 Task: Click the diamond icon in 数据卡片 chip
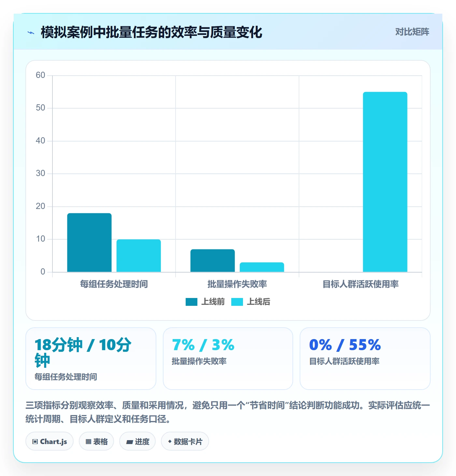(x=170, y=441)
